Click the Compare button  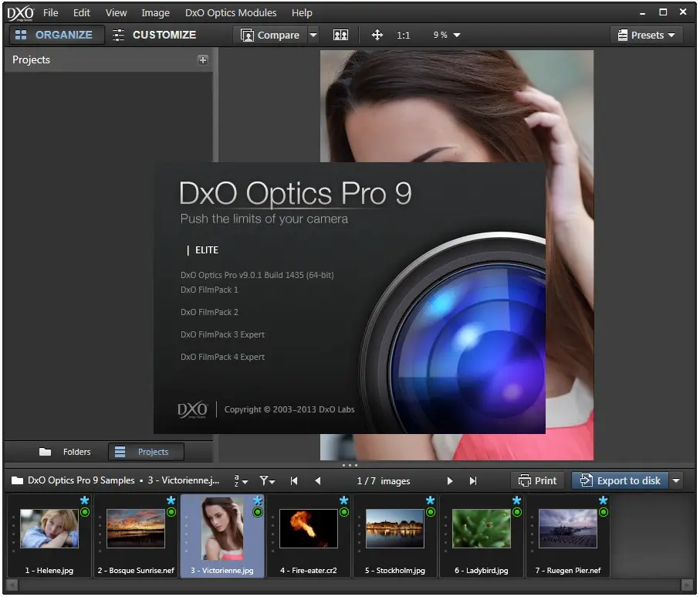[269, 35]
